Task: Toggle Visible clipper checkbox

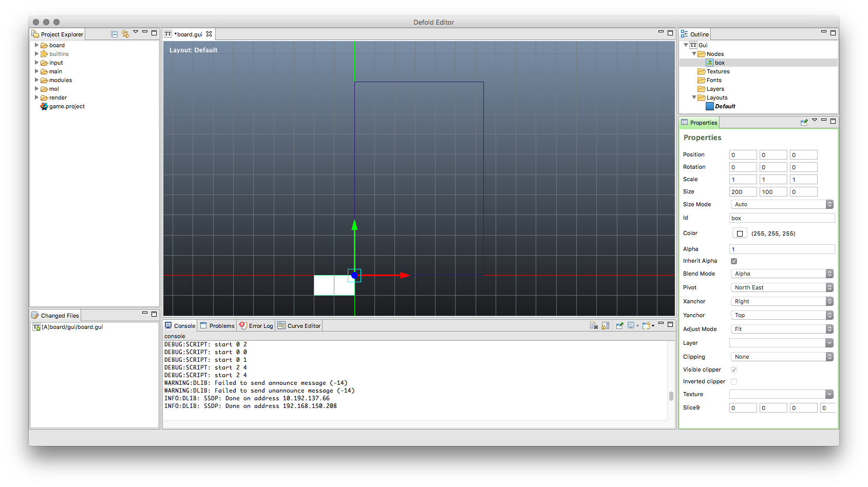Action: [x=734, y=370]
